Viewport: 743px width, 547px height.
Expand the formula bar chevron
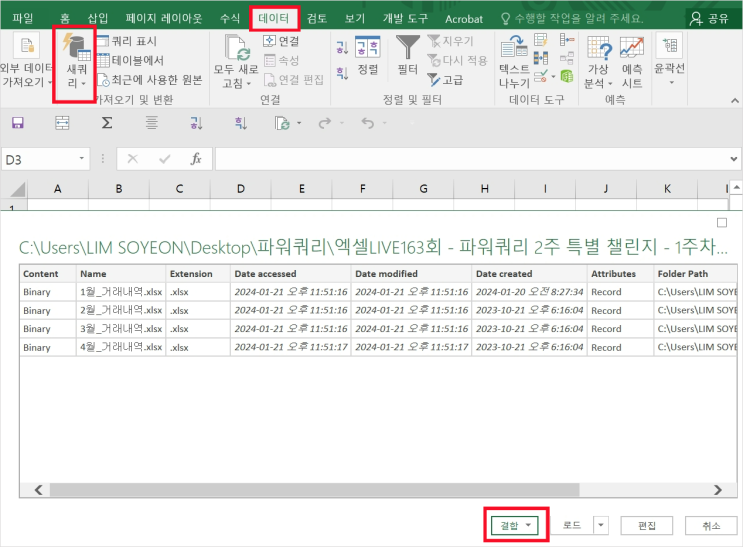[x=734, y=159]
